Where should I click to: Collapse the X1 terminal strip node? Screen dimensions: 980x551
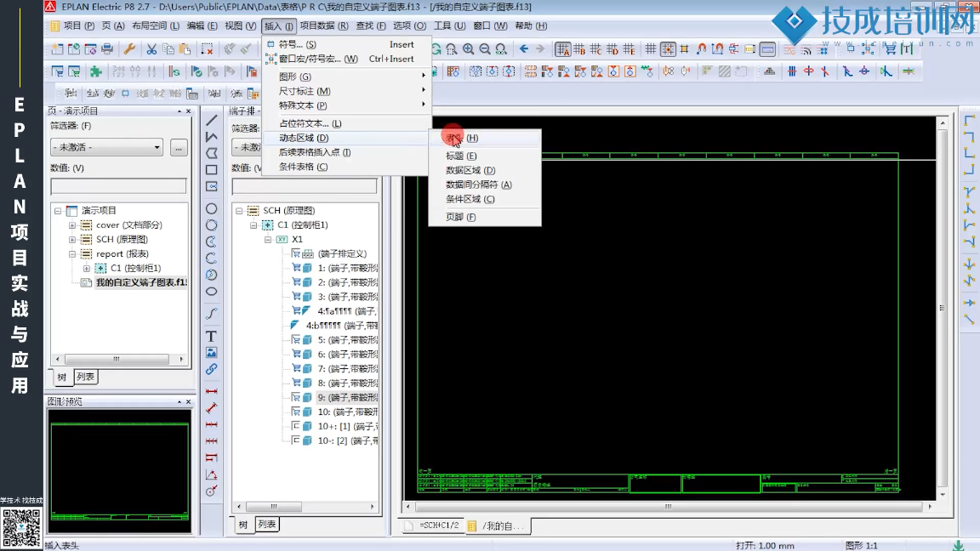pos(268,239)
